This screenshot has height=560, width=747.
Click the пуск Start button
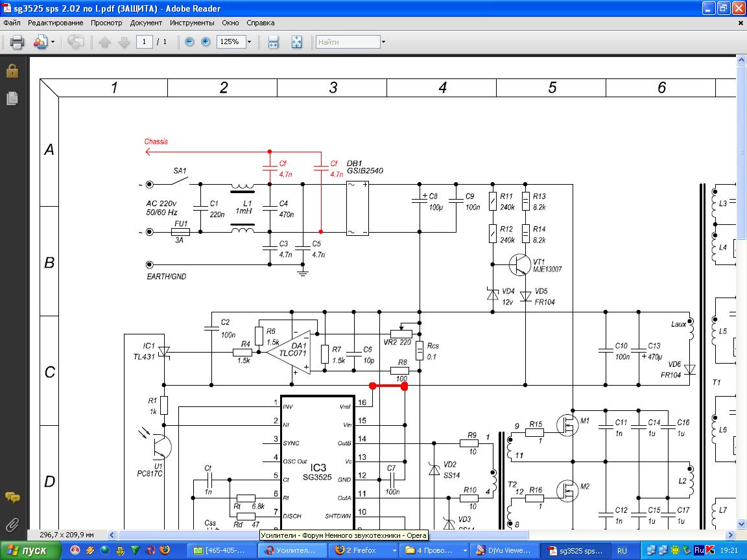pyautogui.click(x=30, y=550)
